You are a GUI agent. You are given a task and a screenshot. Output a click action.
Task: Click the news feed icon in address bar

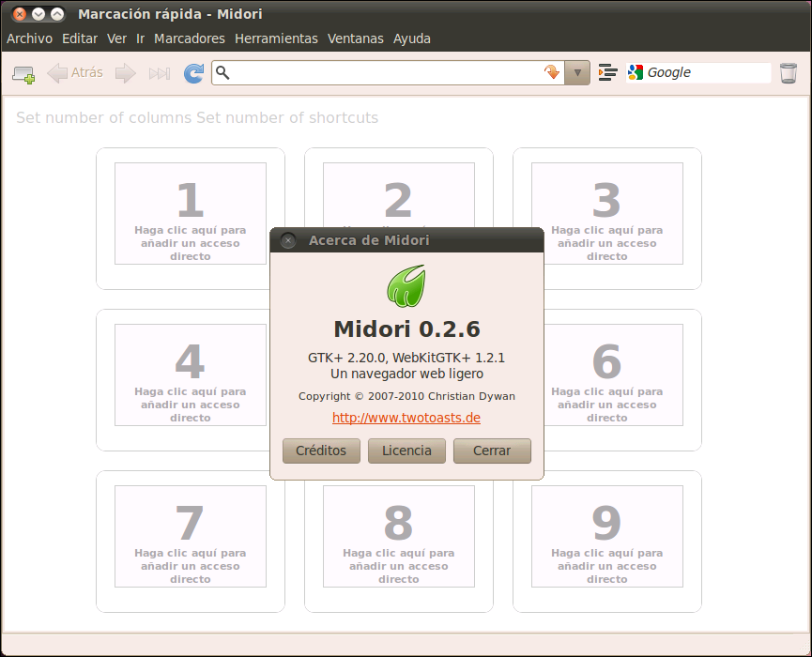coord(552,72)
